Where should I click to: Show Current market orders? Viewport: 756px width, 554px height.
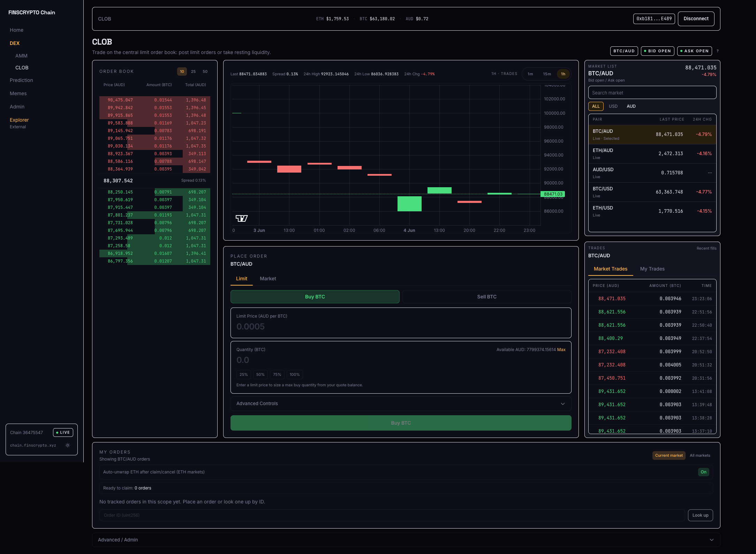669,455
